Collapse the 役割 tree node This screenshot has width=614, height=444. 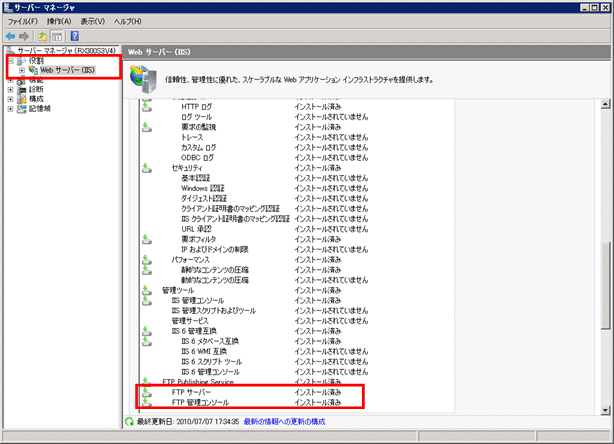pyautogui.click(x=11, y=61)
